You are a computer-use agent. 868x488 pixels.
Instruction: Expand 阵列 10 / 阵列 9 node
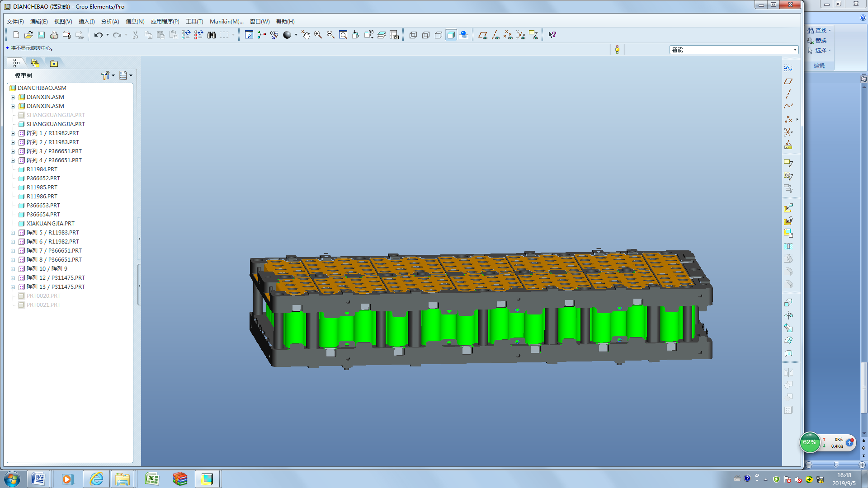tap(13, 269)
